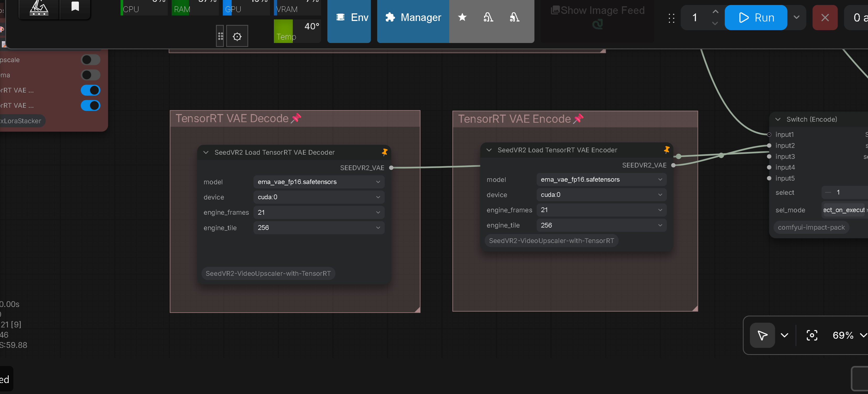Open Encoder model dropdown
Image resolution: width=868 pixels, height=394 pixels.
coord(601,180)
